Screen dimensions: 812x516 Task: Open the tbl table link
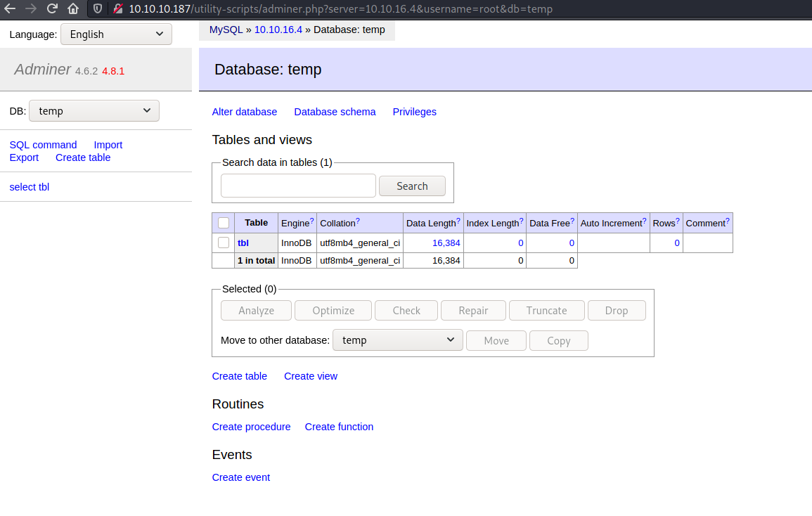coord(243,243)
